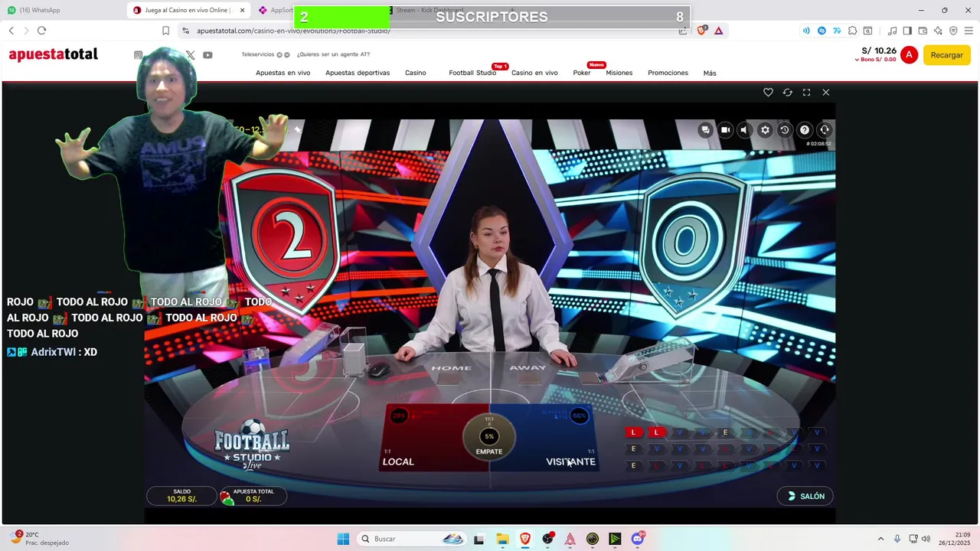Open Apuestas deportivas menu

point(358,73)
